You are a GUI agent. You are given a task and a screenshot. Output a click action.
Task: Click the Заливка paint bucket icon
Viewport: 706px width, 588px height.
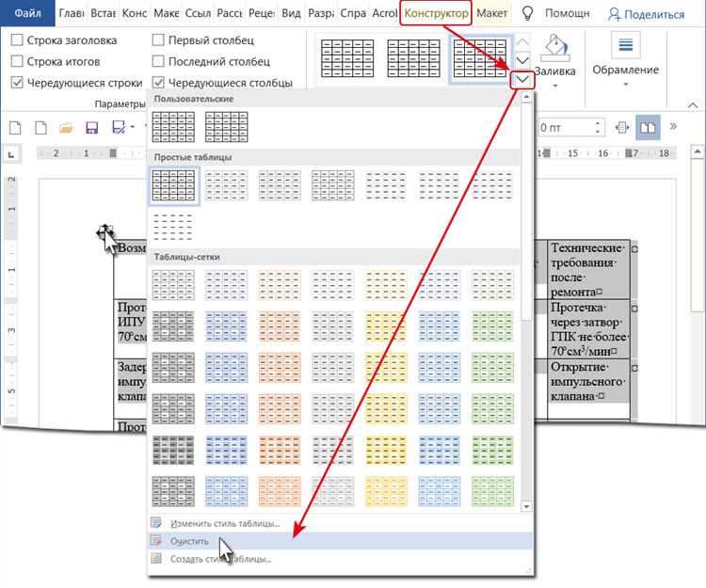[555, 48]
